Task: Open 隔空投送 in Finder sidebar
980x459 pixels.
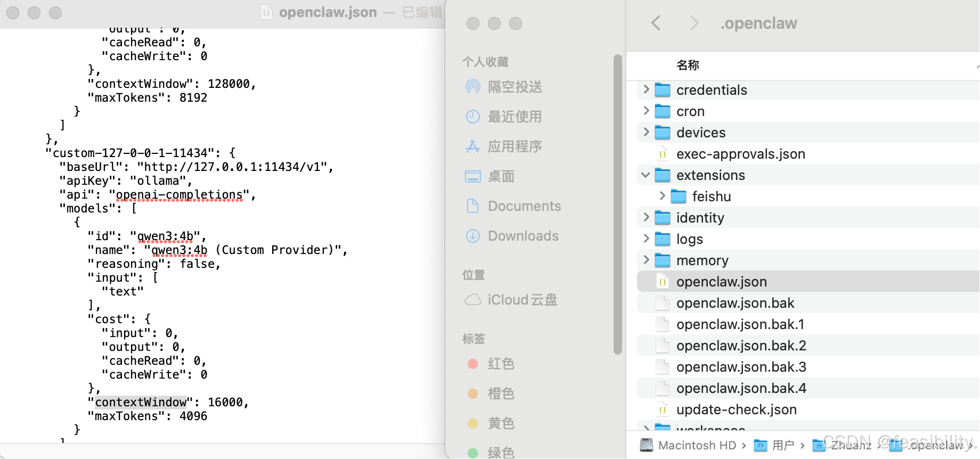Action: pos(515,87)
